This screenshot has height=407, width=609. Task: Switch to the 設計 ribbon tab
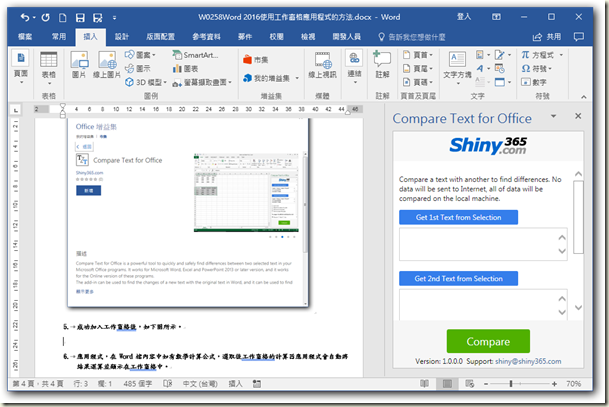point(122,37)
